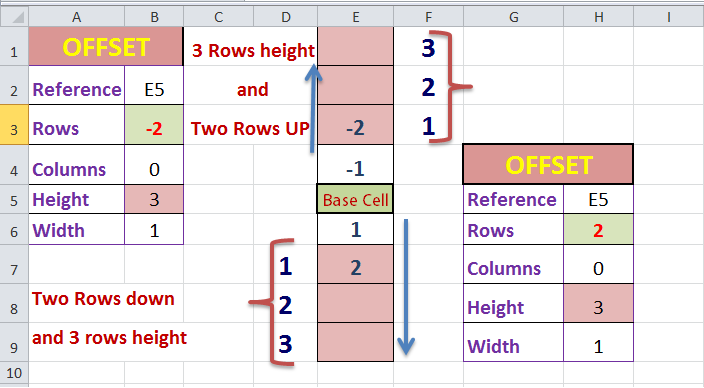Image resolution: width=704 pixels, height=388 pixels.
Task: Select the down-pointing blue arrow shape
Action: click(x=406, y=287)
